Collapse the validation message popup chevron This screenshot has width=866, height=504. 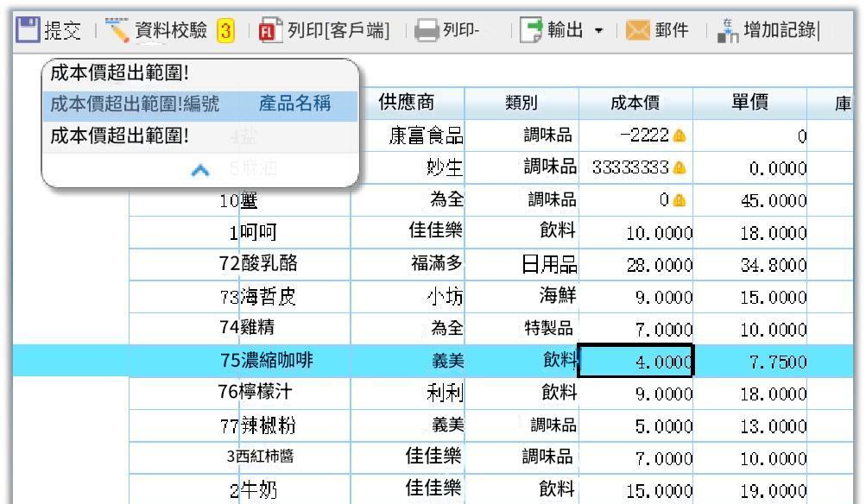[x=200, y=170]
